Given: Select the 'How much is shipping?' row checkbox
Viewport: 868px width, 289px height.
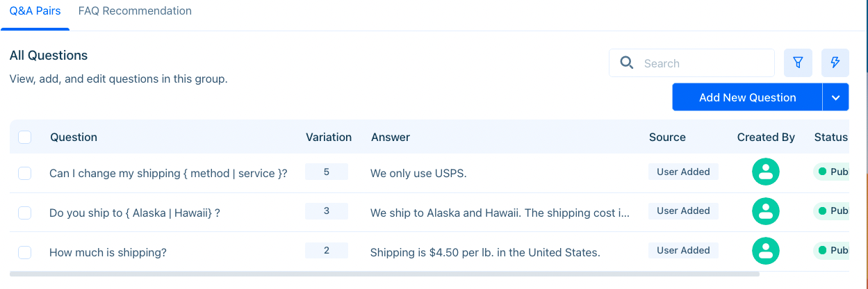Looking at the screenshot, I should [x=25, y=252].
